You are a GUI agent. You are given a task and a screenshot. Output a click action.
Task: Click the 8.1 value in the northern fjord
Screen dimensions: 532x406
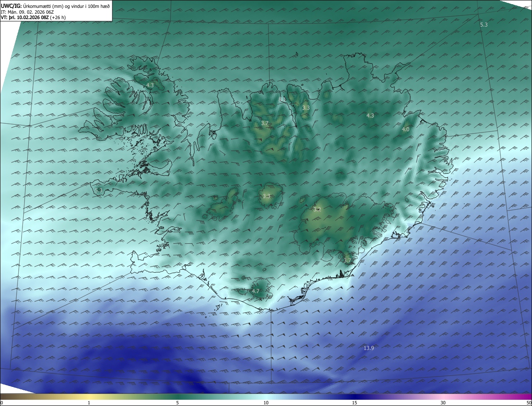pos(283,99)
